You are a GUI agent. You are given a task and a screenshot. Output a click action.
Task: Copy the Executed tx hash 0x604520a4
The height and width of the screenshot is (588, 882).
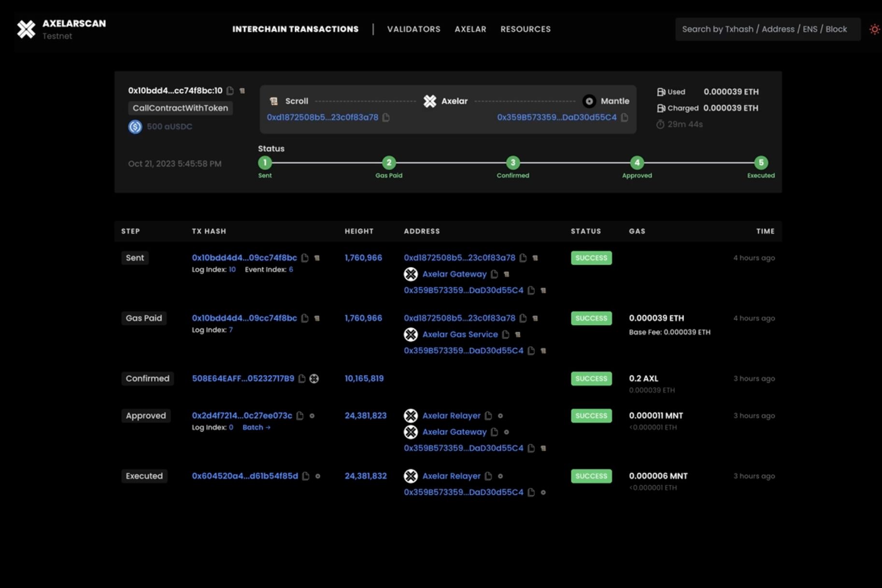tap(306, 476)
